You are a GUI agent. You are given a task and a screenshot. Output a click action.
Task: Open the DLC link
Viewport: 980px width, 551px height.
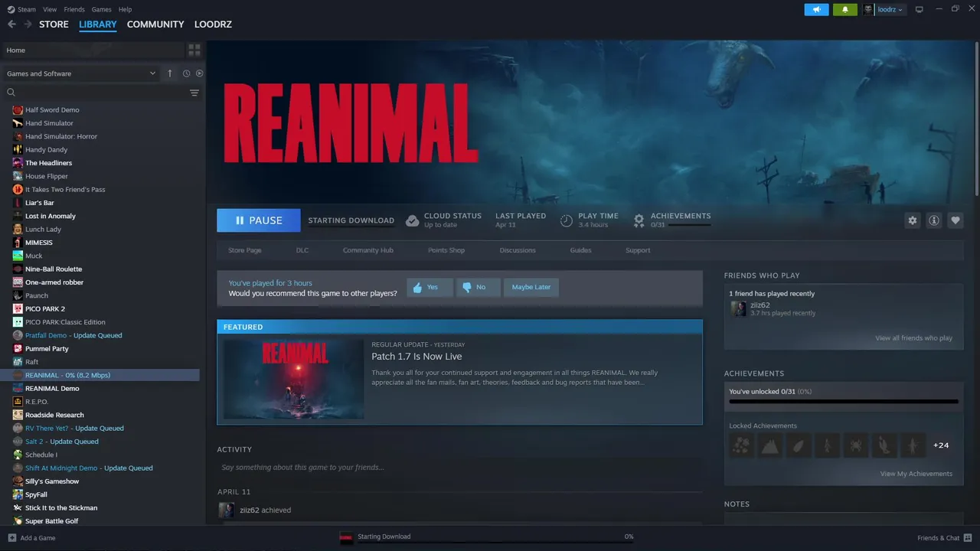point(302,250)
